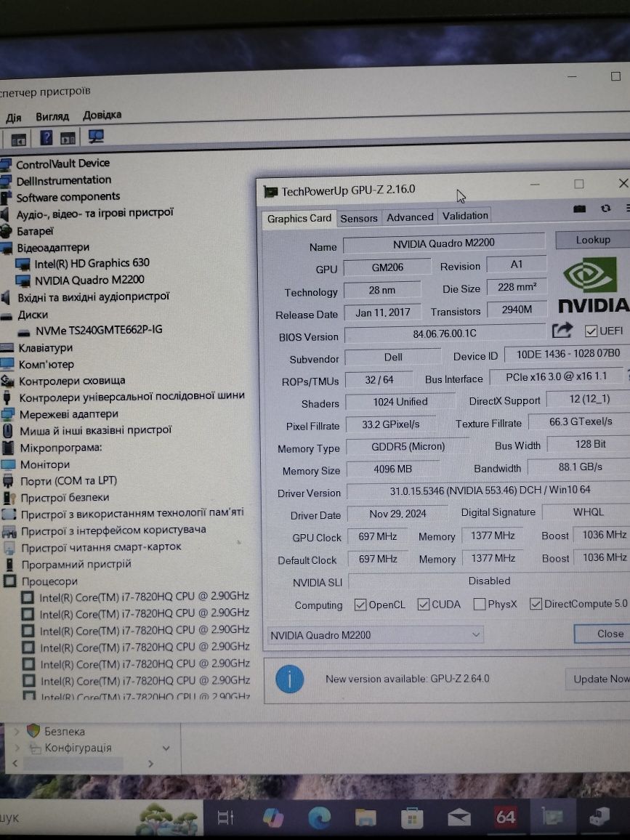
Task: Open File Explorer from the taskbar
Action: (366, 818)
